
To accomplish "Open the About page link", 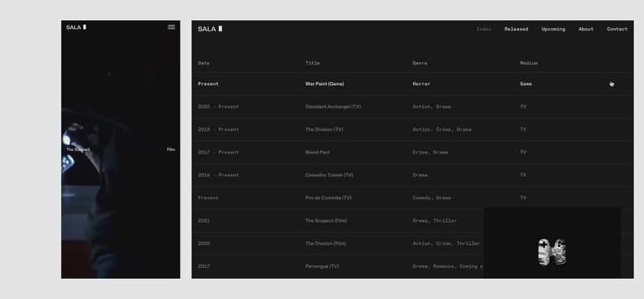I will pos(586,29).
